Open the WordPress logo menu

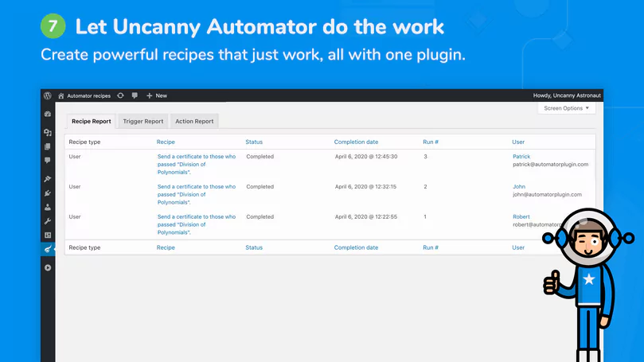[48, 95]
